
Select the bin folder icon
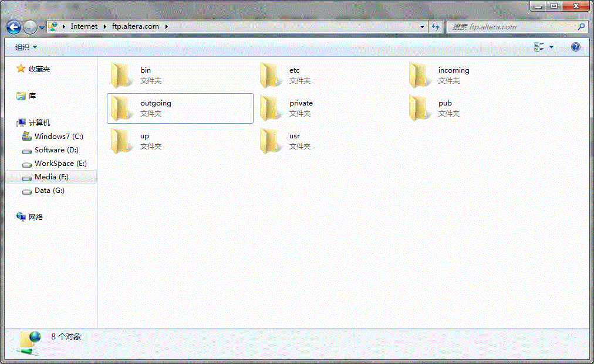click(121, 76)
